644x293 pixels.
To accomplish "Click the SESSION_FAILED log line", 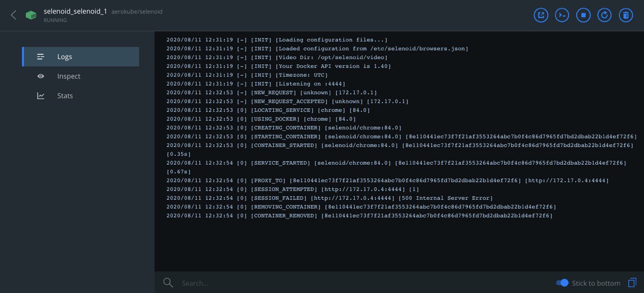I will [330, 198].
